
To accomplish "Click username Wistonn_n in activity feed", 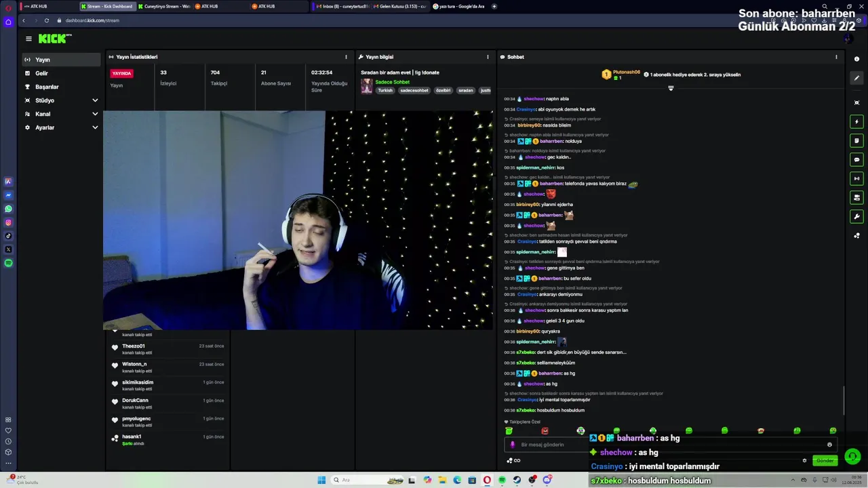I will 134,365.
